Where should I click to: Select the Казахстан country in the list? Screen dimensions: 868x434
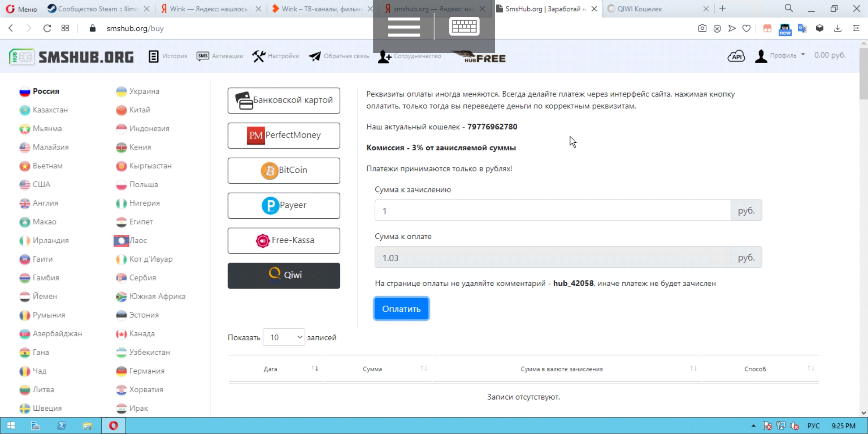[50, 110]
